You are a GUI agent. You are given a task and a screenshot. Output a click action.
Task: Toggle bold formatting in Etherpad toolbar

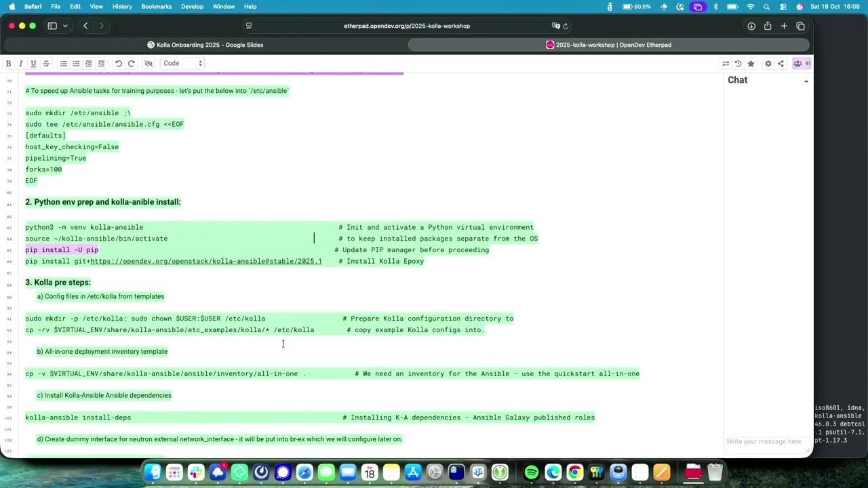pyautogui.click(x=8, y=63)
